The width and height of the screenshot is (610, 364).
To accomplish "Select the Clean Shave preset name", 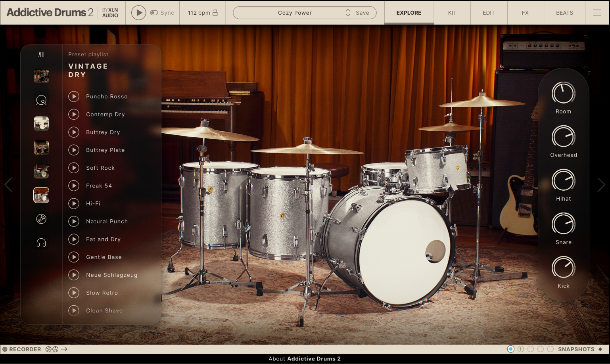I will coord(104,310).
